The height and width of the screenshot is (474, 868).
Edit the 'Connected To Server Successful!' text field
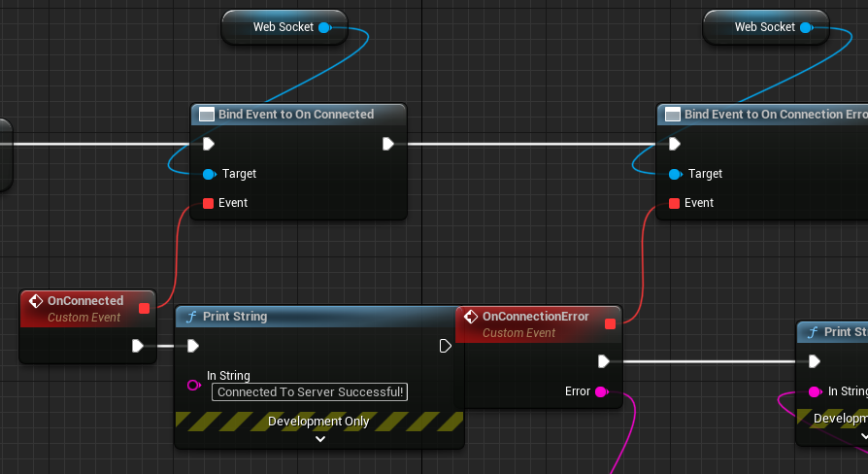[x=310, y=392]
